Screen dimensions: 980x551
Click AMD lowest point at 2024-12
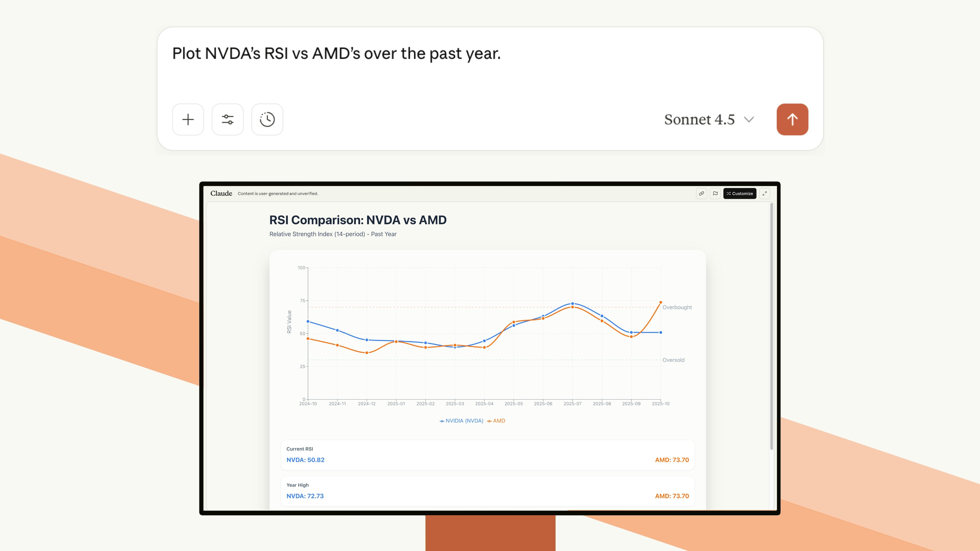coord(367,353)
